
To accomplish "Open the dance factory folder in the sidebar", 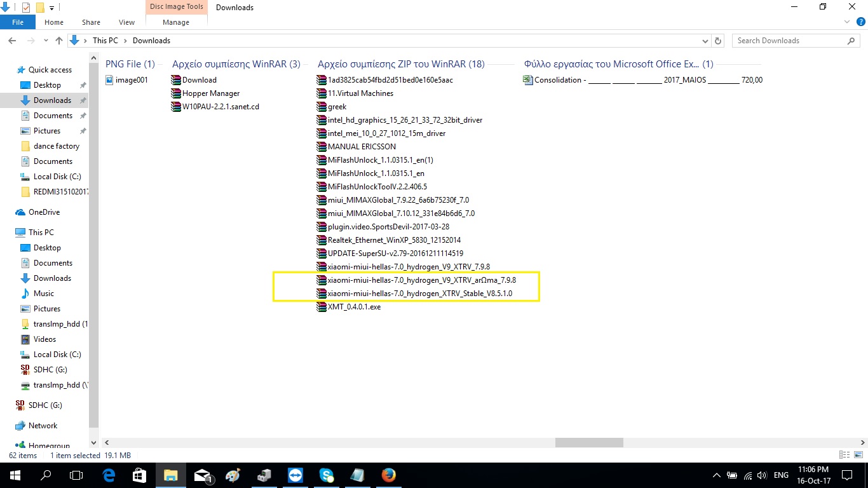I will (x=57, y=146).
